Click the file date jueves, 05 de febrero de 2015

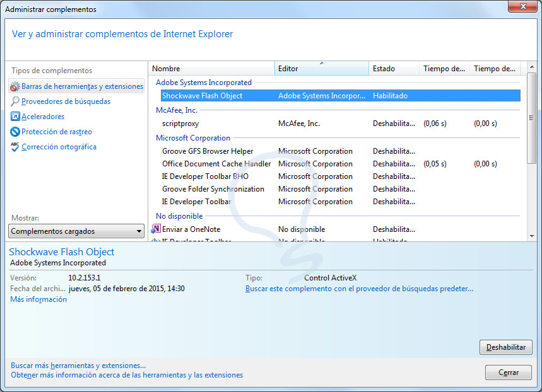tap(127, 289)
